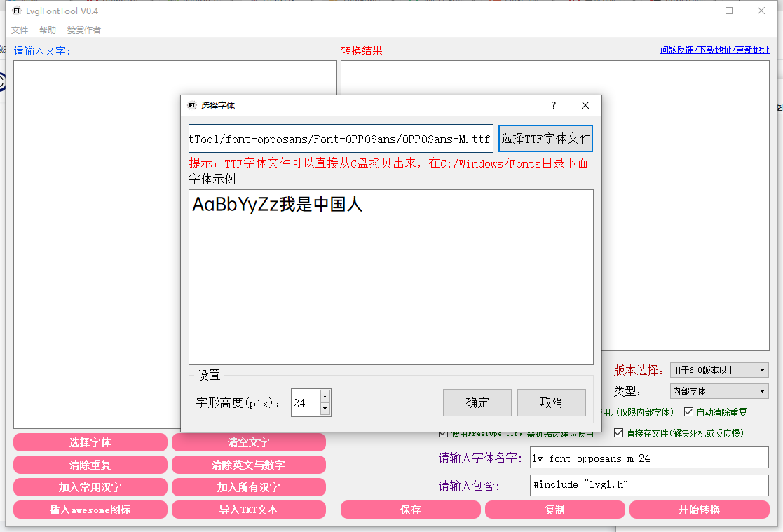Decrease 字形高度 with the down arrow

[325, 409]
